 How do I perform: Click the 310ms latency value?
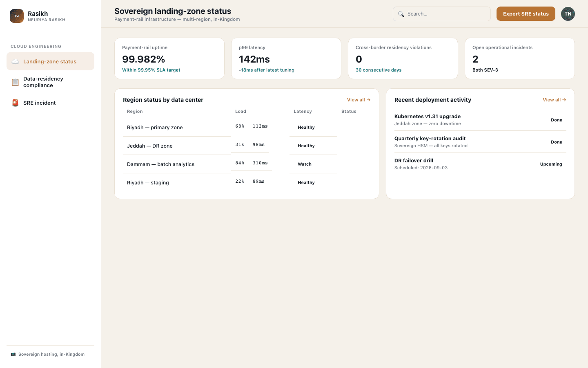[260, 163]
